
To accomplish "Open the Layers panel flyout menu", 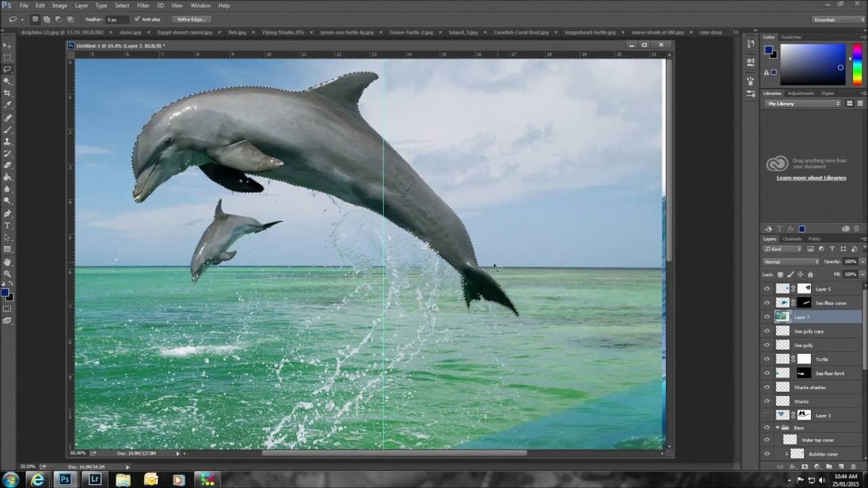I will [863, 239].
